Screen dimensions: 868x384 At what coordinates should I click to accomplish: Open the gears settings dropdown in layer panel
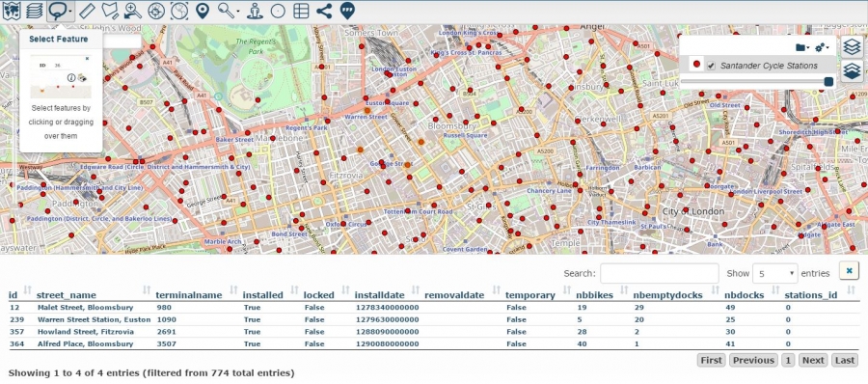coord(822,47)
